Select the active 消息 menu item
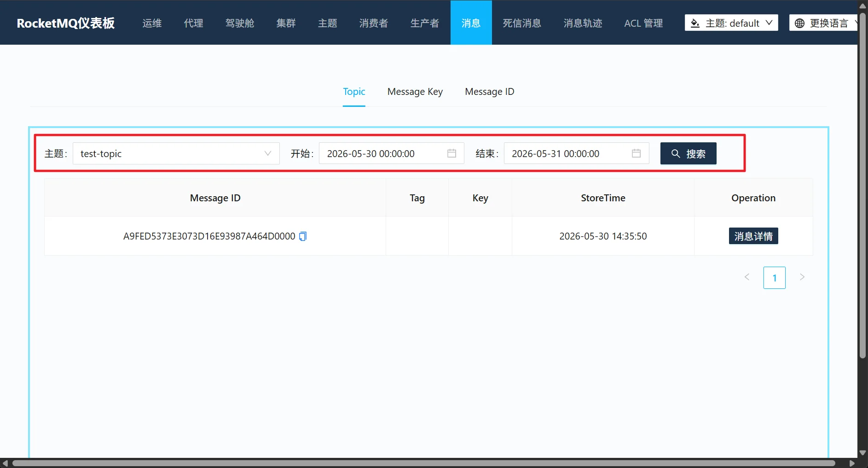 coord(471,23)
